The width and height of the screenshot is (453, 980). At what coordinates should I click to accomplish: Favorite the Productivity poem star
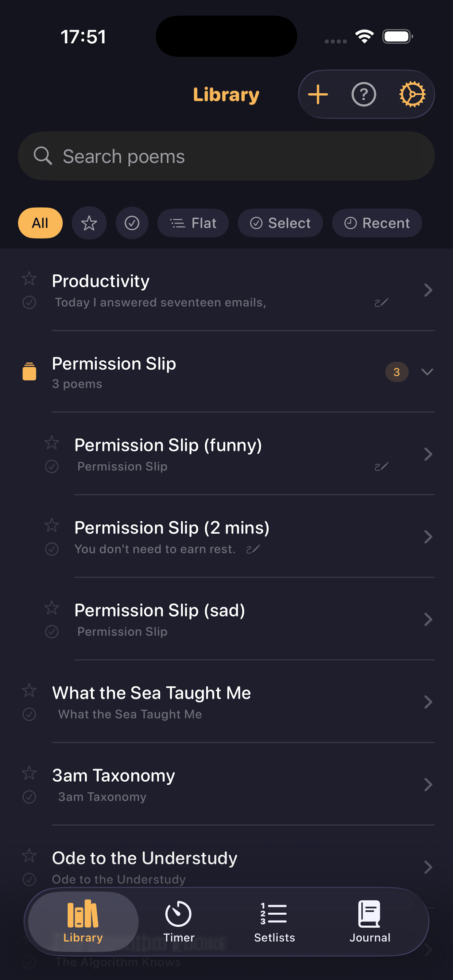29,279
